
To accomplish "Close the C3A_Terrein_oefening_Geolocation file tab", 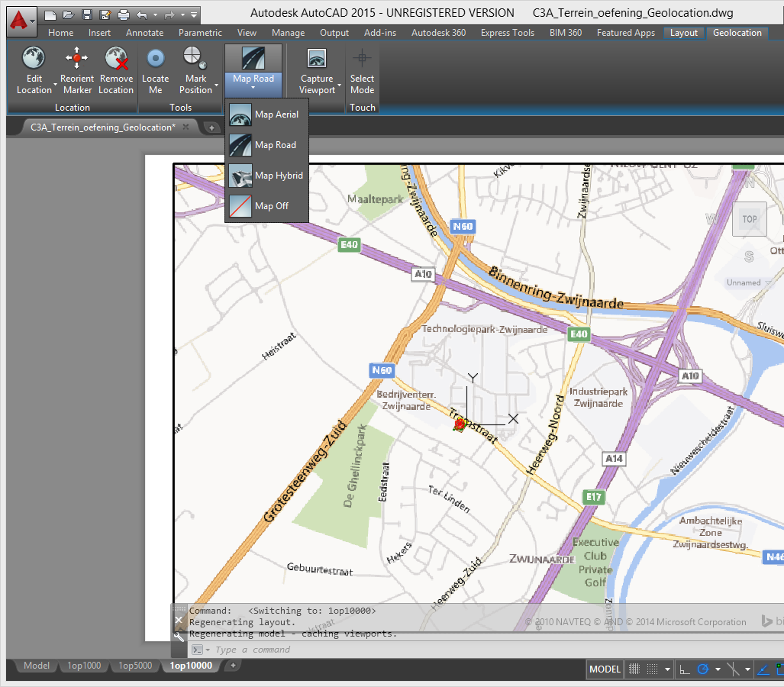I will click(x=186, y=127).
